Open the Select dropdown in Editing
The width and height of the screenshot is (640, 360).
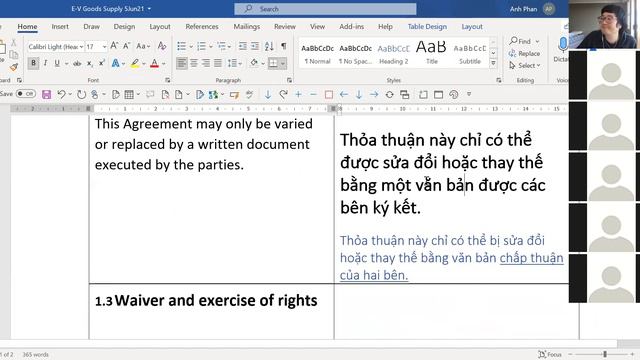pyautogui.click(x=525, y=65)
